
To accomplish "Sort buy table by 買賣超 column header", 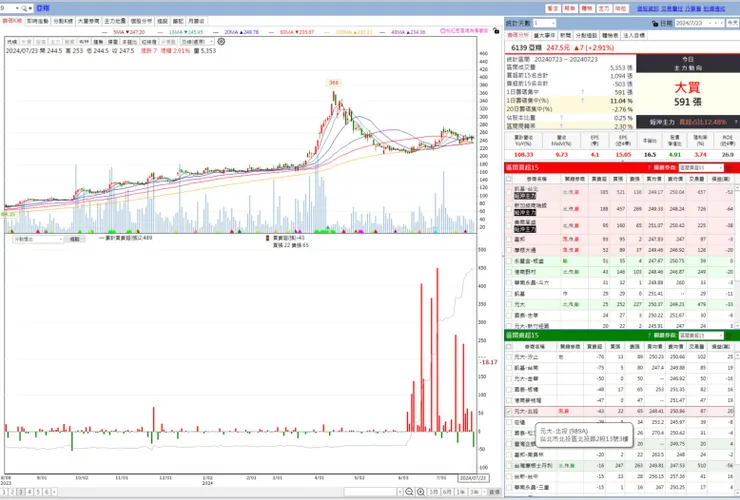I will coord(599,179).
